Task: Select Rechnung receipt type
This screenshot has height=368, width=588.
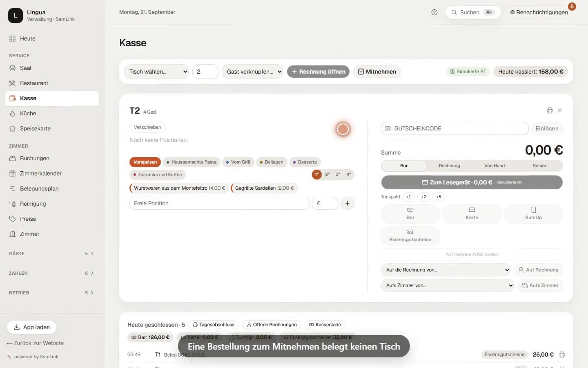Action: [x=449, y=166]
